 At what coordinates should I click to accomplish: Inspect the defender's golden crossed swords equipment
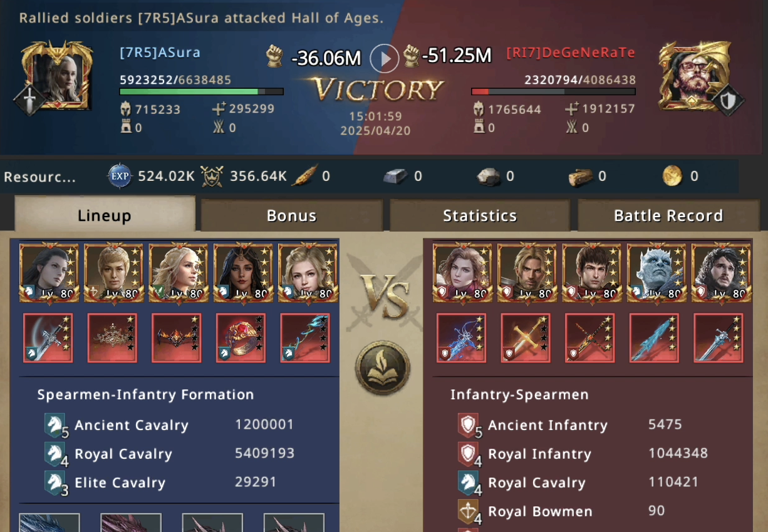pyautogui.click(x=526, y=338)
